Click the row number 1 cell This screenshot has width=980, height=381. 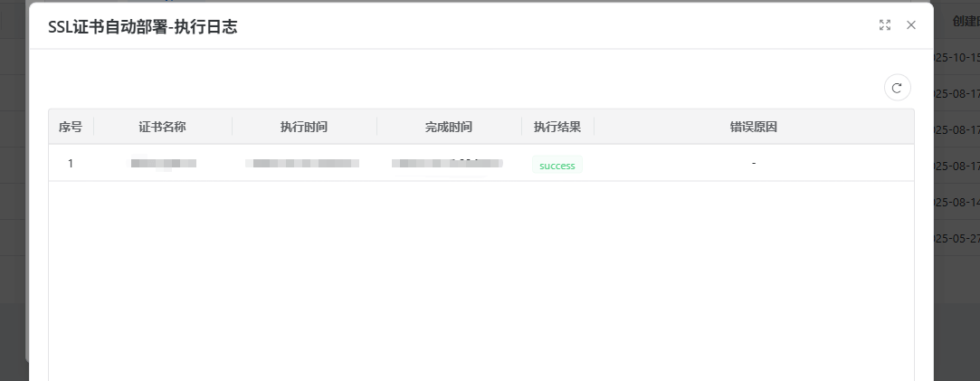(x=71, y=164)
